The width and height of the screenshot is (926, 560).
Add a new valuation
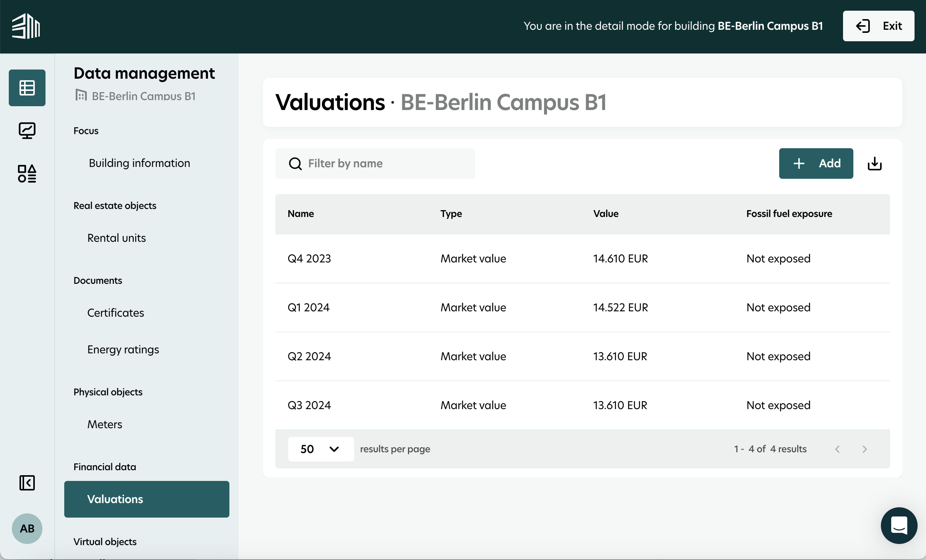(x=816, y=163)
